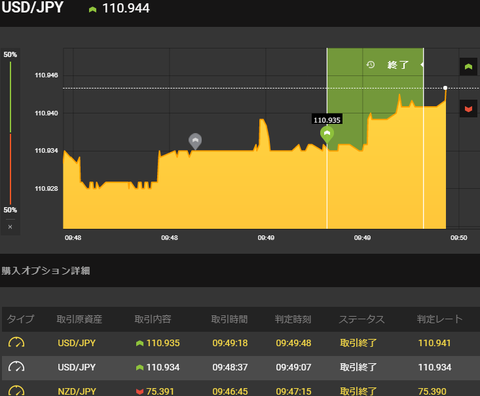The width and height of the screenshot is (480, 396).
Task: Click the green High (up) trade button
Action: pos(468,67)
